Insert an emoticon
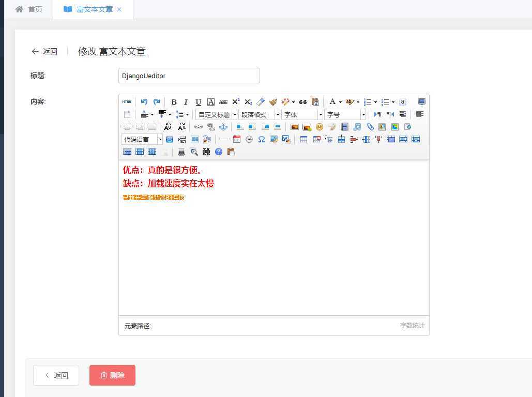 coord(320,127)
